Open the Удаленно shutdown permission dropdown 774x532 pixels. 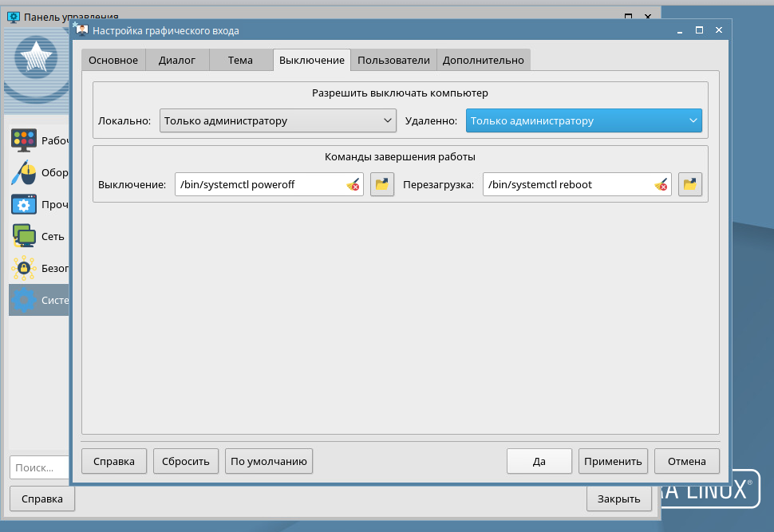(583, 120)
